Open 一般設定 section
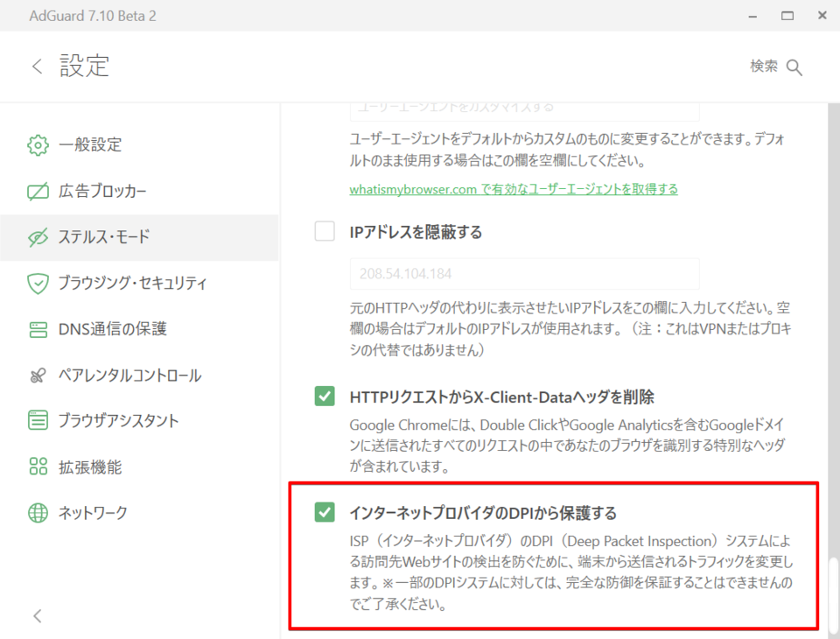Screen dimensions: 840x639 point(139,144)
